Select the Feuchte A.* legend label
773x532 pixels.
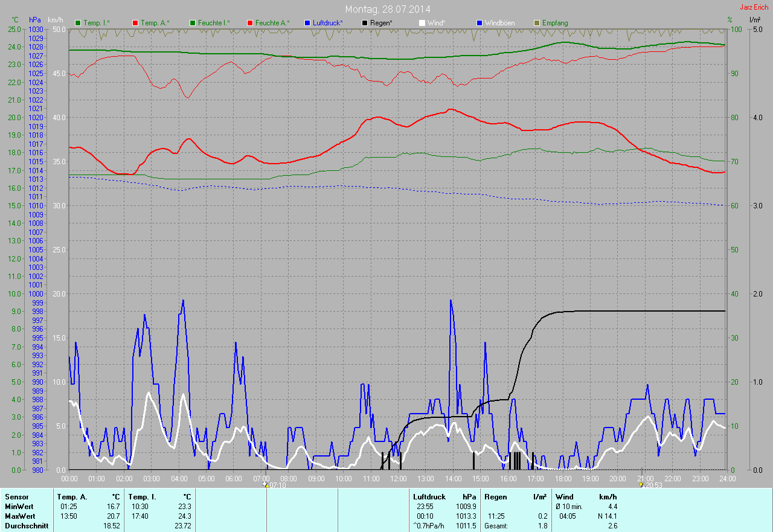272,23
